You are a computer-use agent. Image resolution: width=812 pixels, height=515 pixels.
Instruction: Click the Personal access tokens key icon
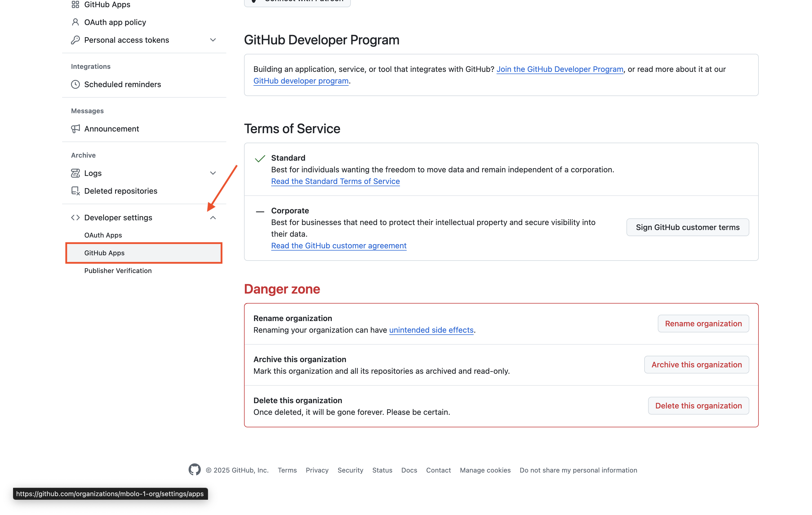pos(75,39)
